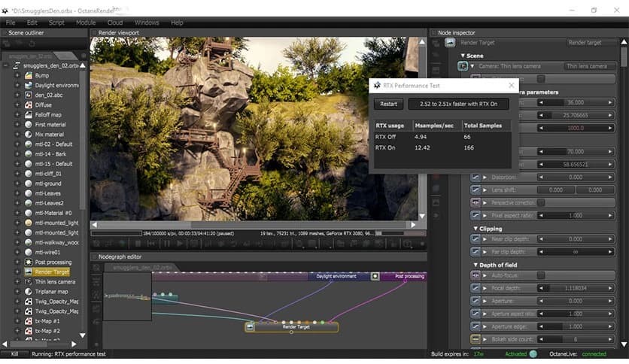Click the Thin lens camera icon in outliner
Image resolution: width=629 pixels, height=364 pixels.
click(x=29, y=282)
